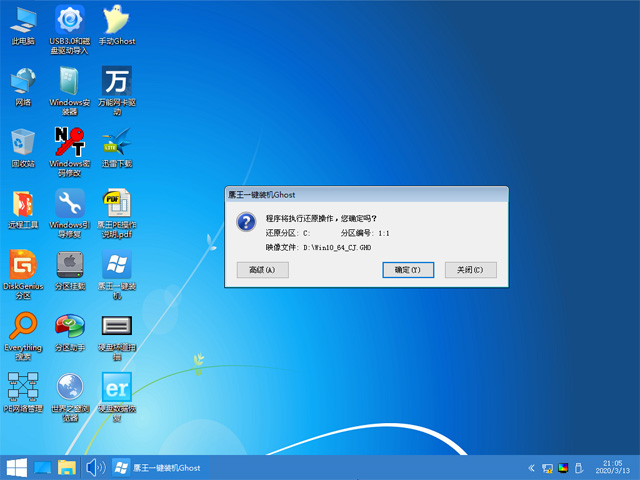Expand the hidden system tray icons chevron

[x=530, y=468]
